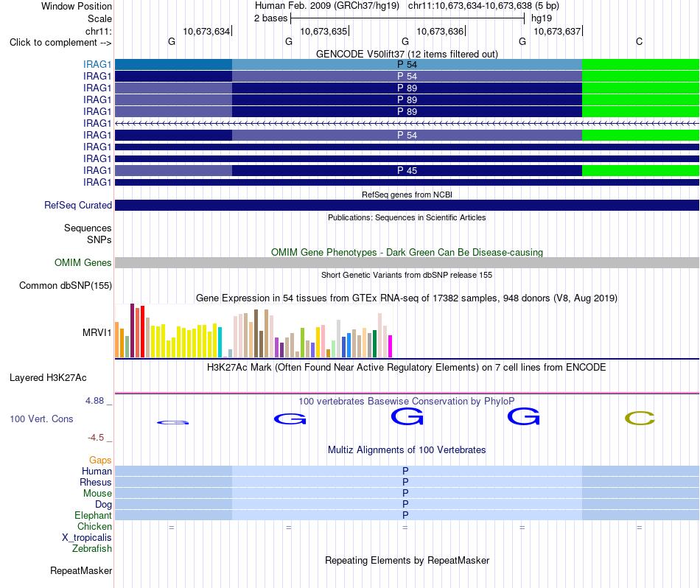Click the '2 bases' scale bar
The width and height of the screenshot is (700, 588).
point(407,18)
